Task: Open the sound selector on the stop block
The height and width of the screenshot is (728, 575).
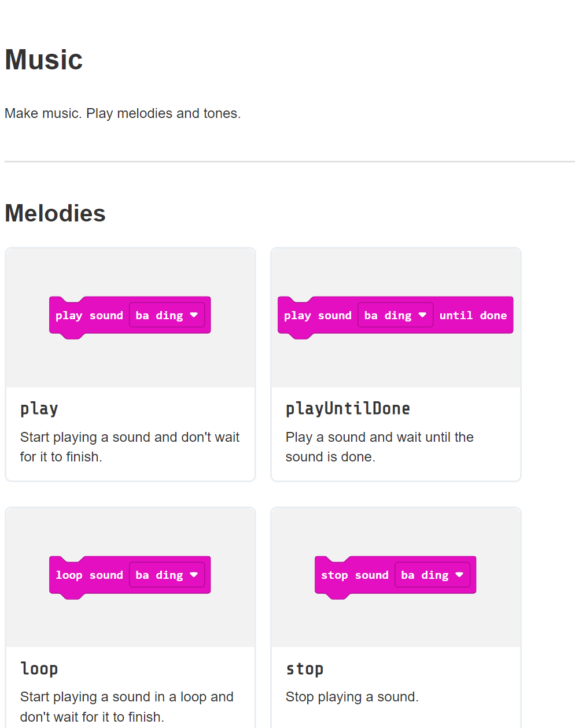Action: (433, 575)
